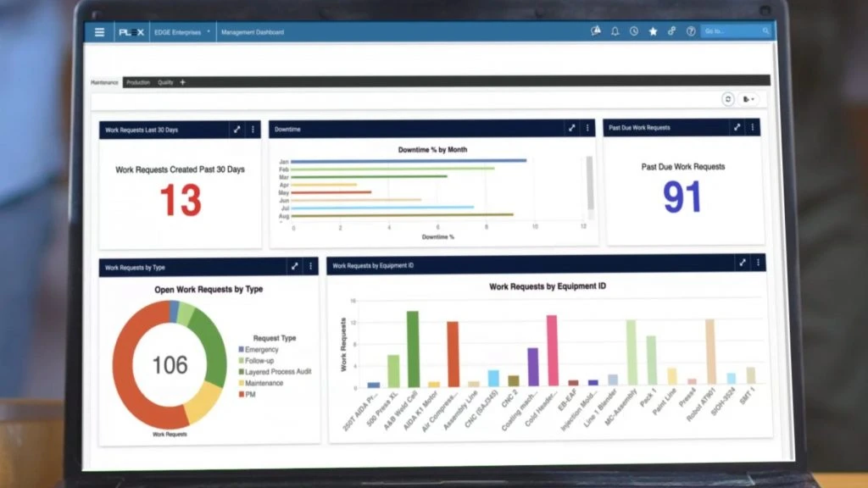Open favorites via the star icon

pyautogui.click(x=653, y=31)
